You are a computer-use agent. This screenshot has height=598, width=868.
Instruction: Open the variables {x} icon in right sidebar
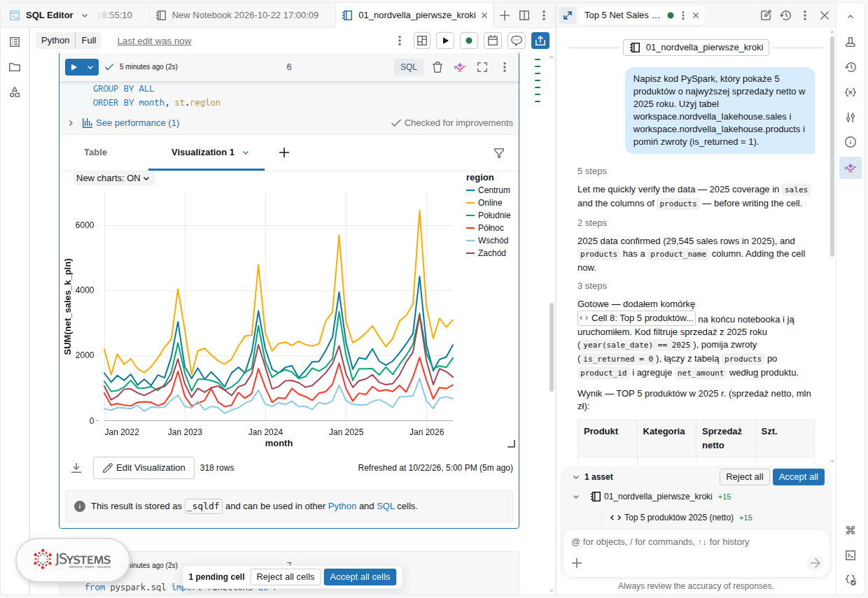(x=850, y=92)
